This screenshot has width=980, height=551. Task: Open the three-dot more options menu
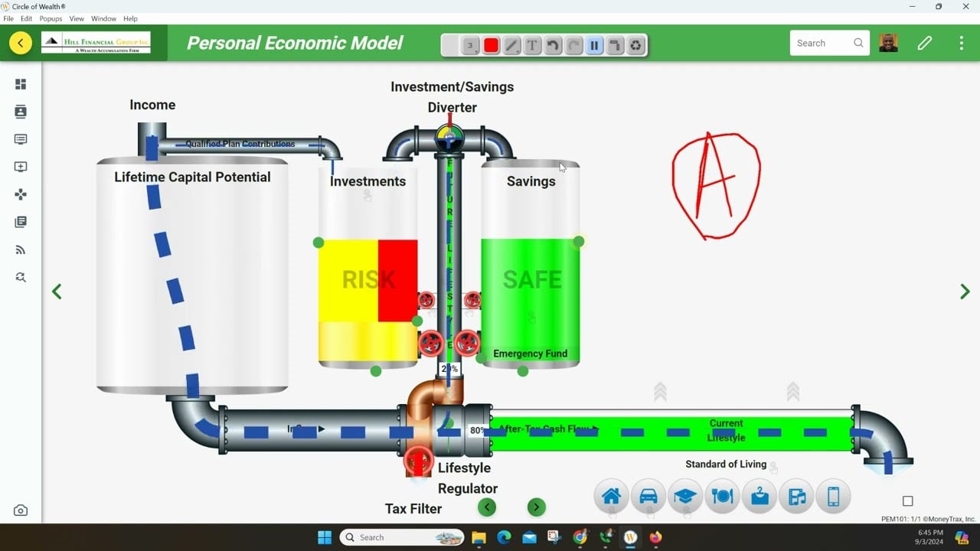click(x=962, y=43)
